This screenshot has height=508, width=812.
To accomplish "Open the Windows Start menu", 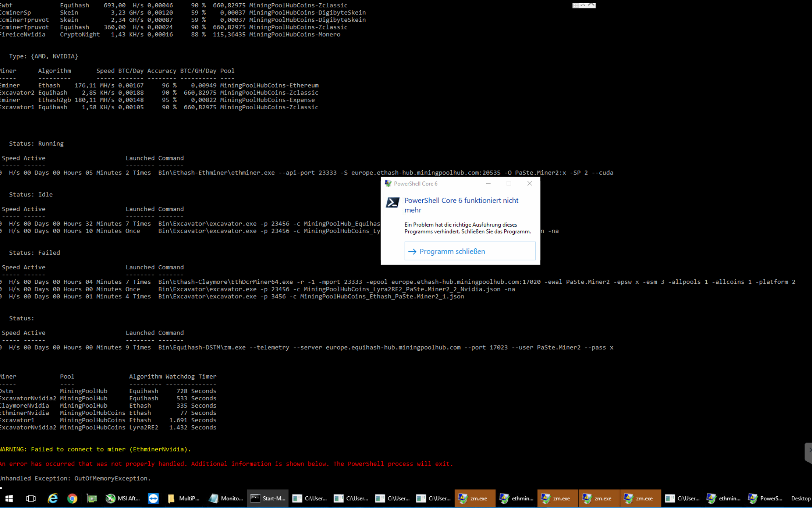I will click(x=9, y=498).
